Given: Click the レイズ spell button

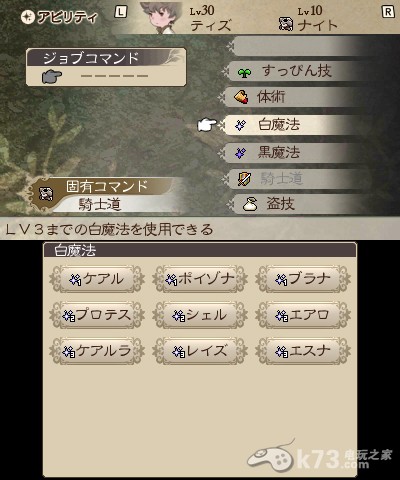Looking at the screenshot, I should [x=200, y=351].
